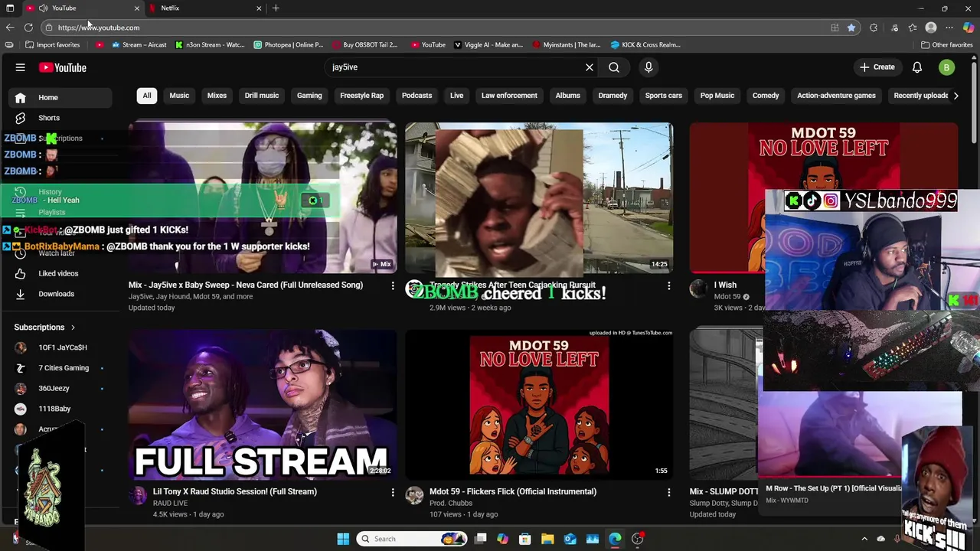Open the Windows Start menu
The height and width of the screenshot is (551, 980).
(x=343, y=539)
